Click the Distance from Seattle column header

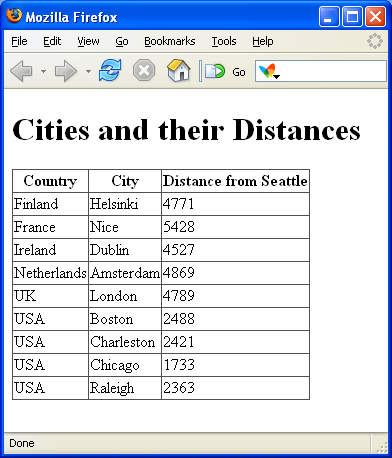coord(235,181)
